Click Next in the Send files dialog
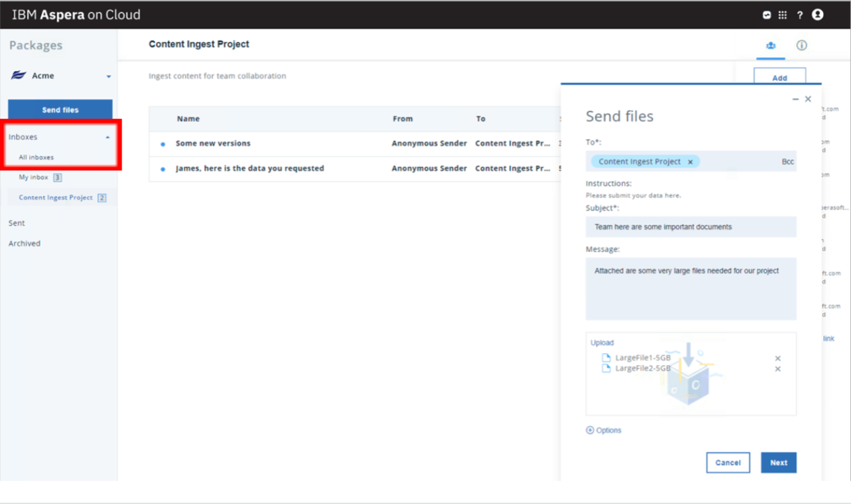 pos(778,462)
